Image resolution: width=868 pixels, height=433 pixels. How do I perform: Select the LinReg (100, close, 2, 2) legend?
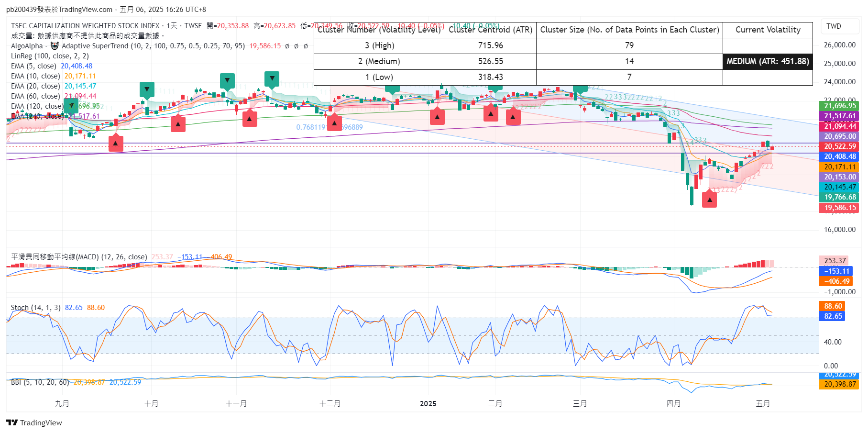(50, 56)
